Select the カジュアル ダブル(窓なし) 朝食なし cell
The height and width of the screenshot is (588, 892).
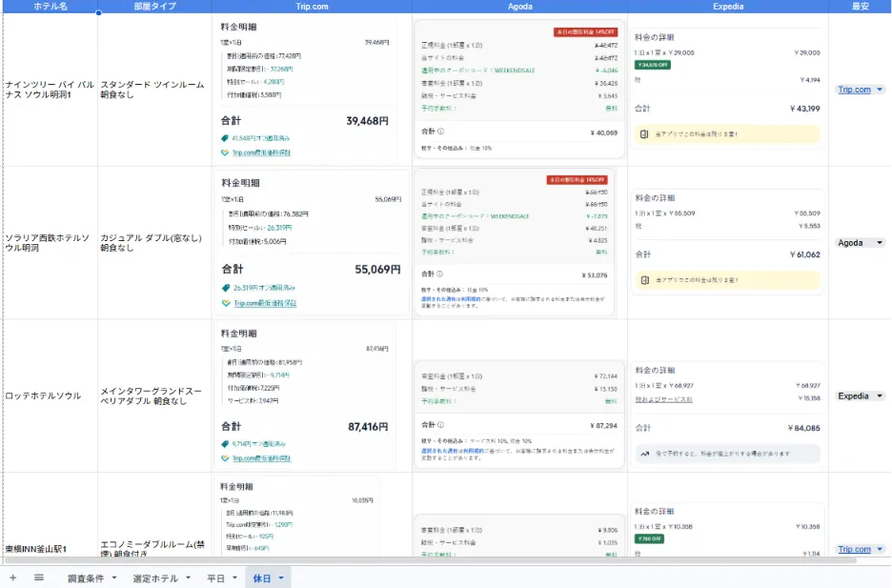[x=154, y=243]
